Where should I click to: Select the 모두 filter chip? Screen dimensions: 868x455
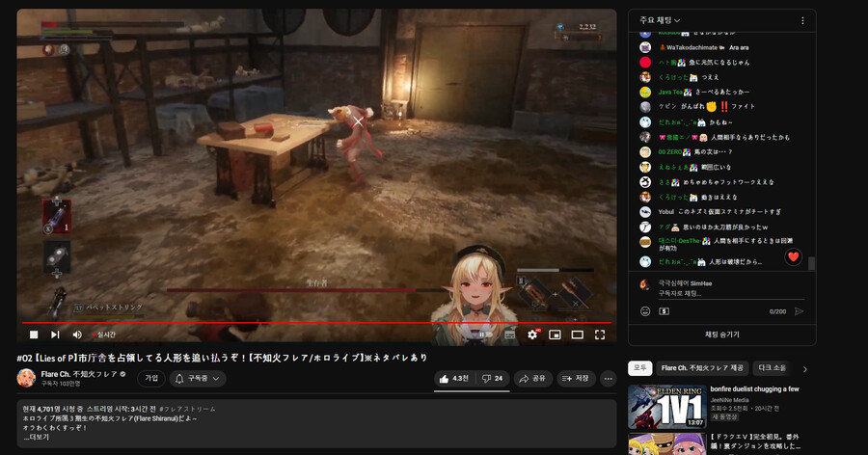click(638, 368)
